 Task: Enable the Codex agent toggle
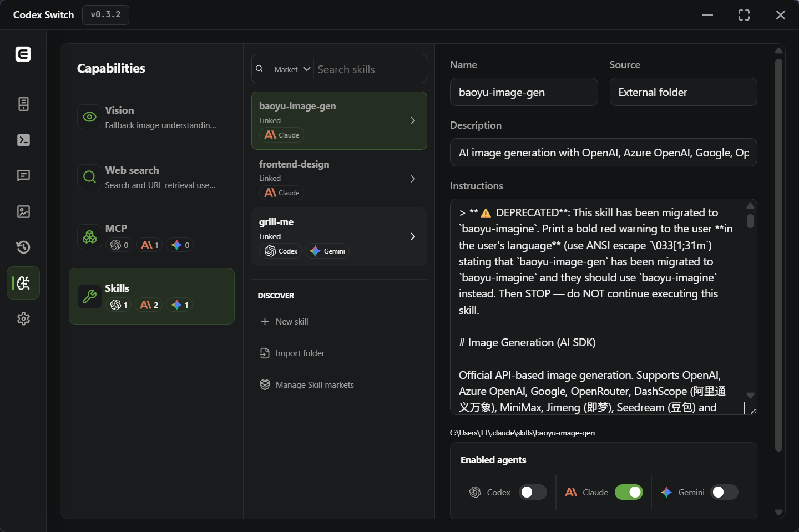tap(533, 492)
